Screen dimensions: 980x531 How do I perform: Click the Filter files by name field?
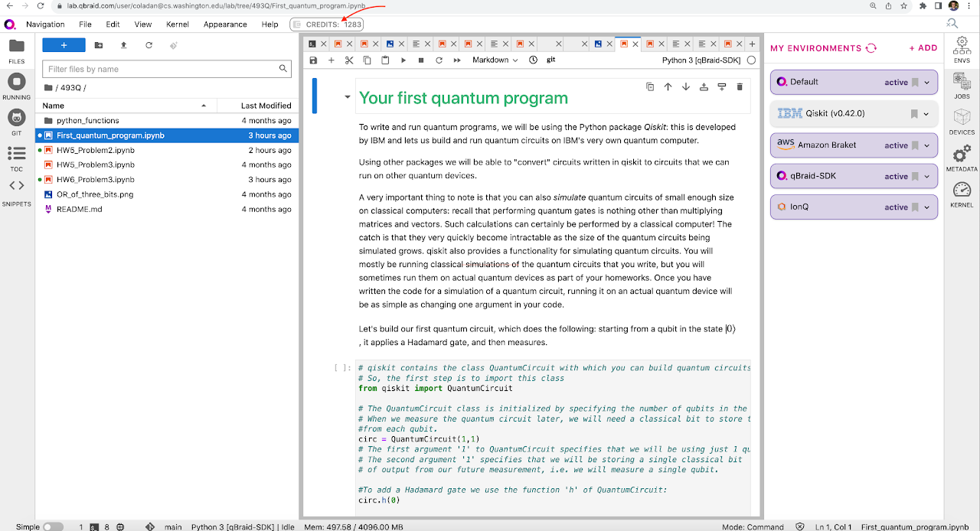coord(167,69)
